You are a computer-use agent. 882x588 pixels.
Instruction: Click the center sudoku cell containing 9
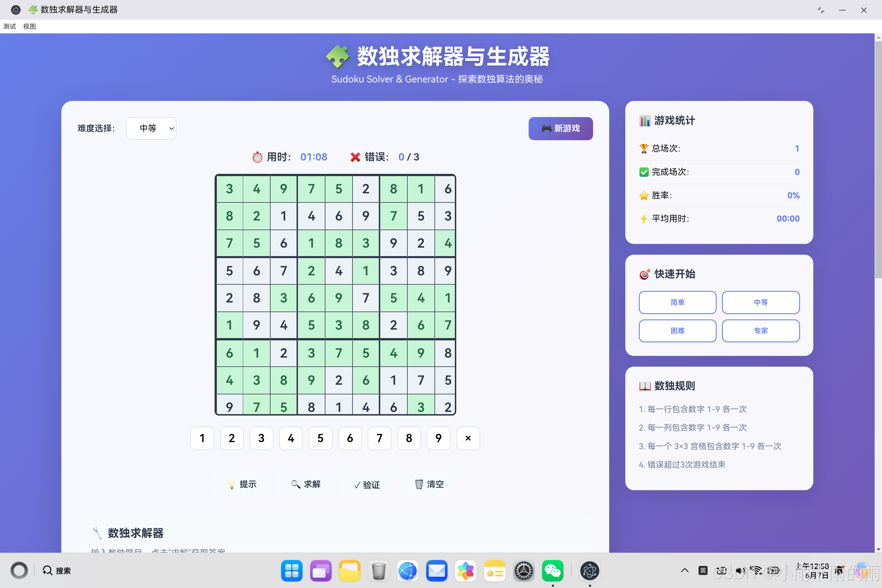click(339, 298)
